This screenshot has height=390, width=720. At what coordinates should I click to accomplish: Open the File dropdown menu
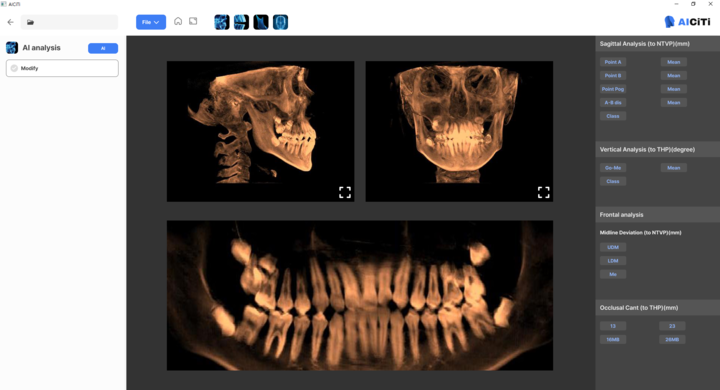coord(151,22)
